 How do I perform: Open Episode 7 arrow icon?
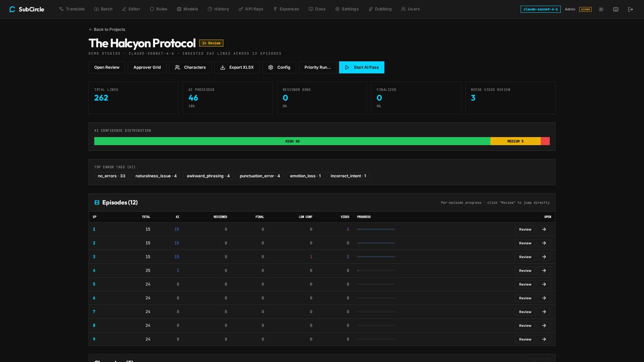click(x=544, y=312)
